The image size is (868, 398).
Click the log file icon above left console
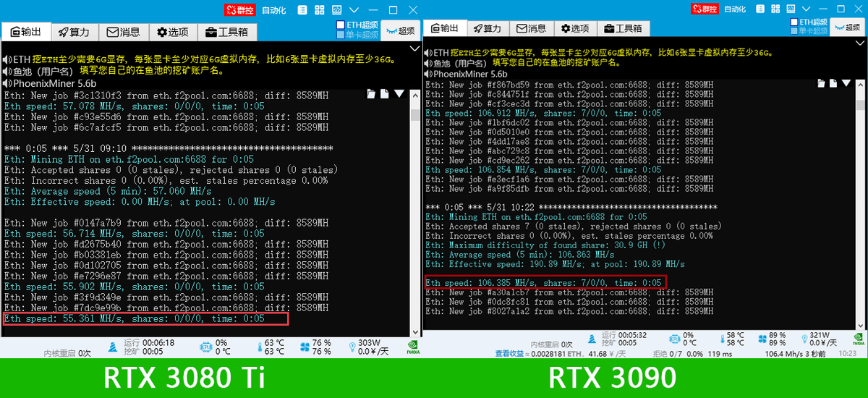click(x=385, y=94)
